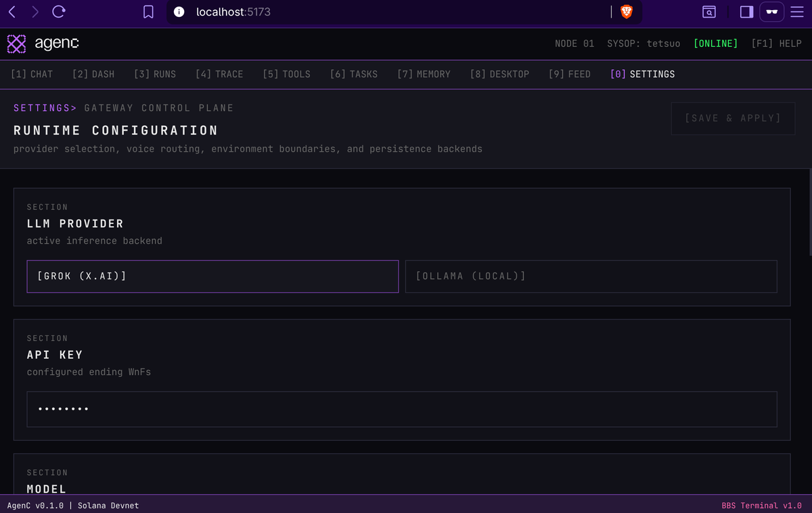Click 'AgenC v0.1.0 | Solana Devnet' status text

73,506
